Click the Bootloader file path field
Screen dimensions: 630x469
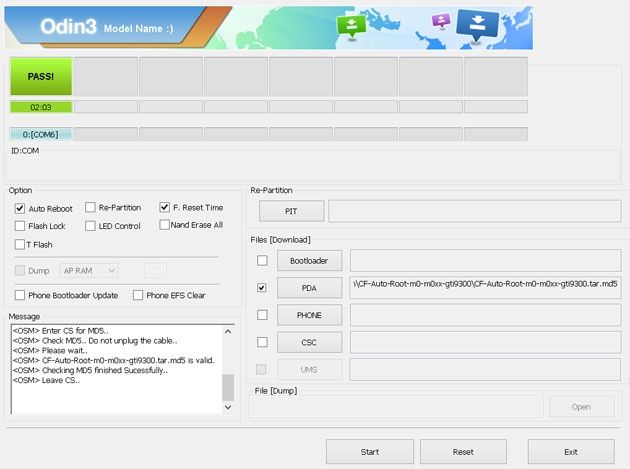486,260
